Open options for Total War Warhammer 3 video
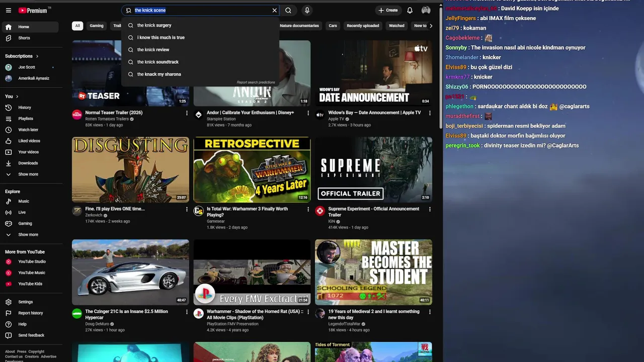Viewport: 644px width, 362px height. [x=308, y=209]
